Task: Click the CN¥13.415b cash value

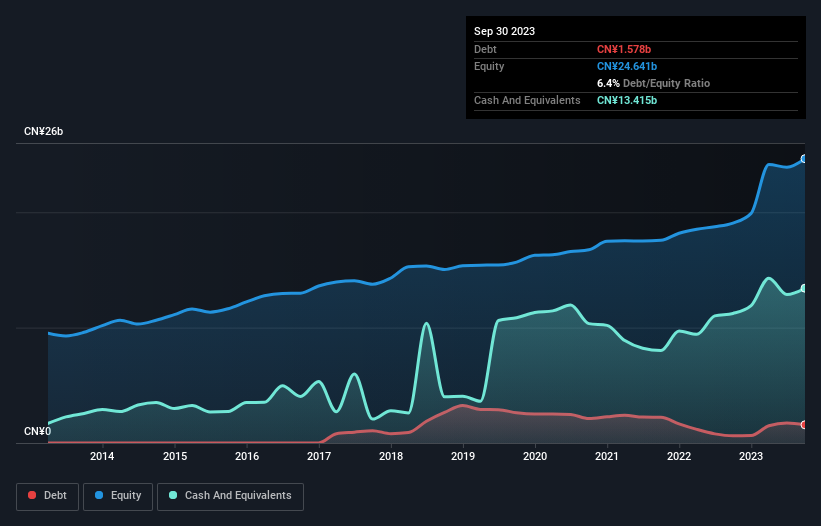Action: pyautogui.click(x=627, y=100)
